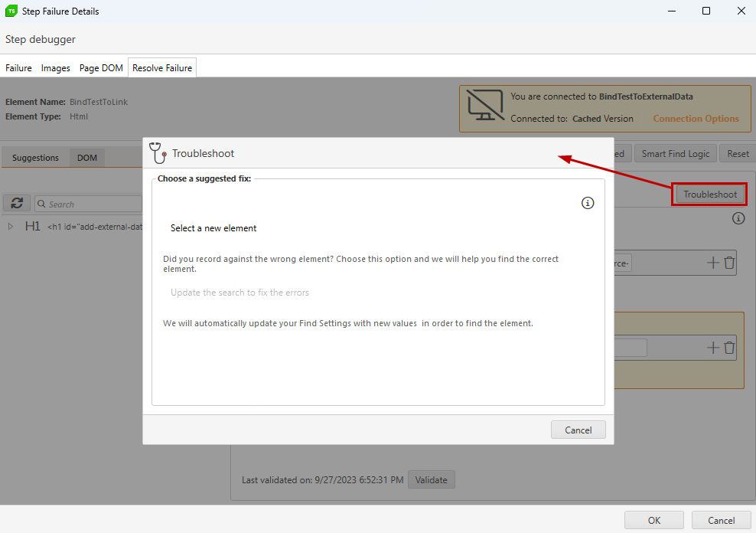Expand the H1 node in the DOM tree
The image size is (756, 533).
pyautogui.click(x=11, y=226)
